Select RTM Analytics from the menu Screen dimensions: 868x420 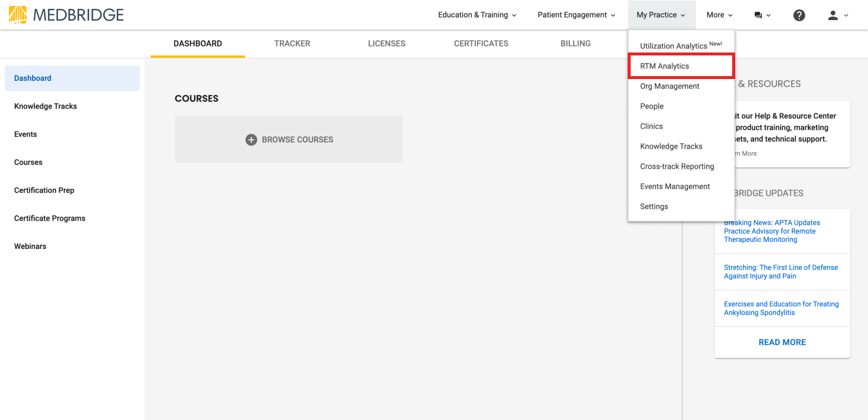tap(681, 66)
